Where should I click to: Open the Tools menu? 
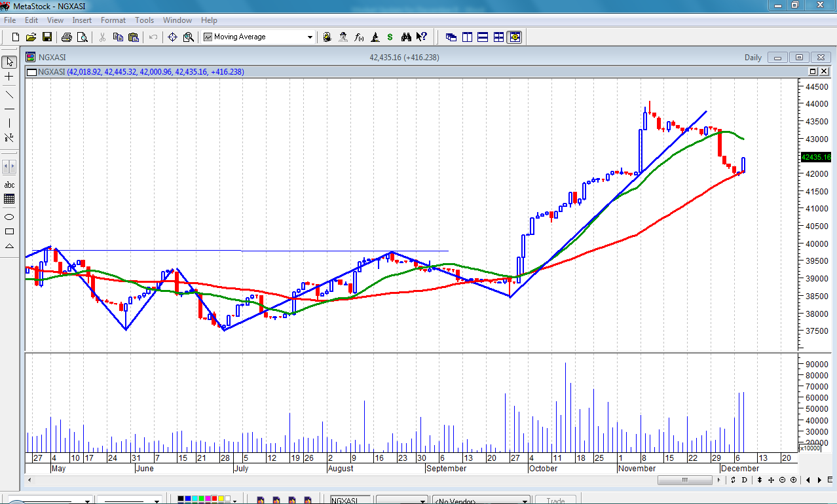pos(144,20)
